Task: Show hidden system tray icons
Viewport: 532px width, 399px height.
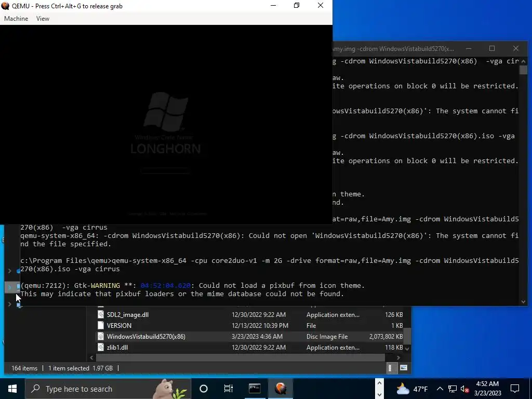Action: [x=440, y=389]
